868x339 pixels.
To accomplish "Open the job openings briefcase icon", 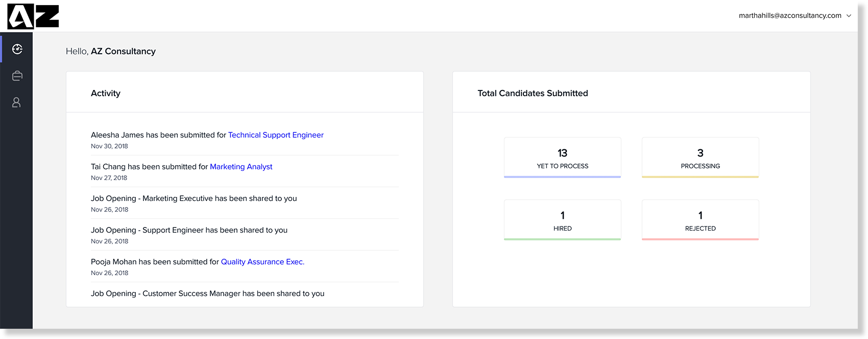I will tap(17, 76).
